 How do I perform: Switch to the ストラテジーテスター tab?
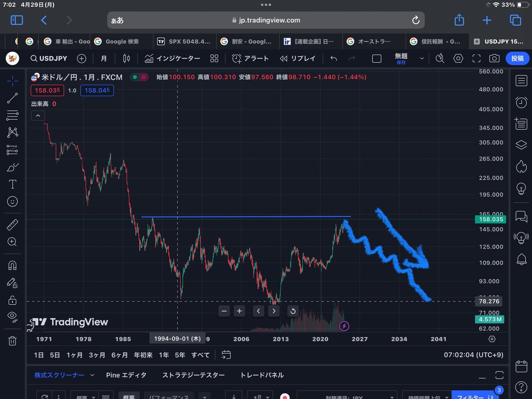pyautogui.click(x=193, y=375)
